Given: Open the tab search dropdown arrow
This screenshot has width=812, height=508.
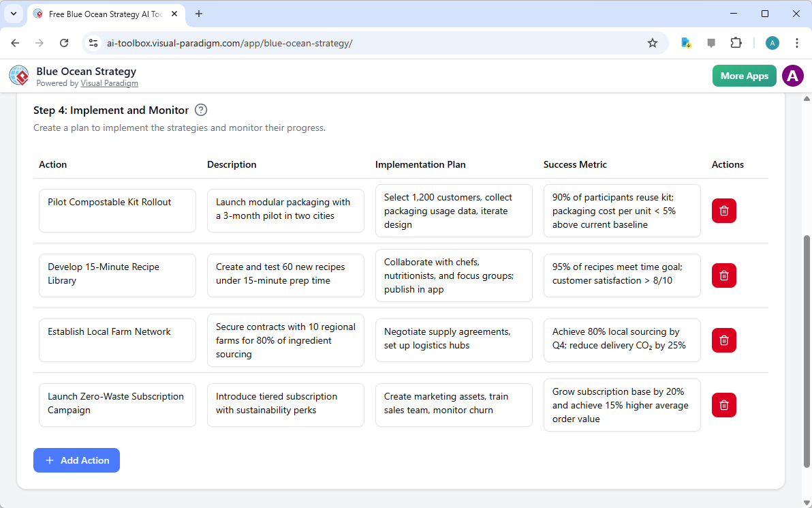Looking at the screenshot, I should pyautogui.click(x=13, y=14).
